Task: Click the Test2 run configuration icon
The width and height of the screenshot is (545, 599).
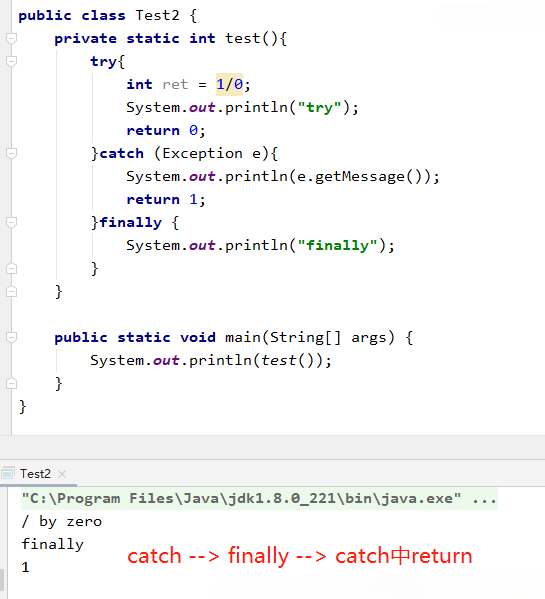Action: click(8, 474)
